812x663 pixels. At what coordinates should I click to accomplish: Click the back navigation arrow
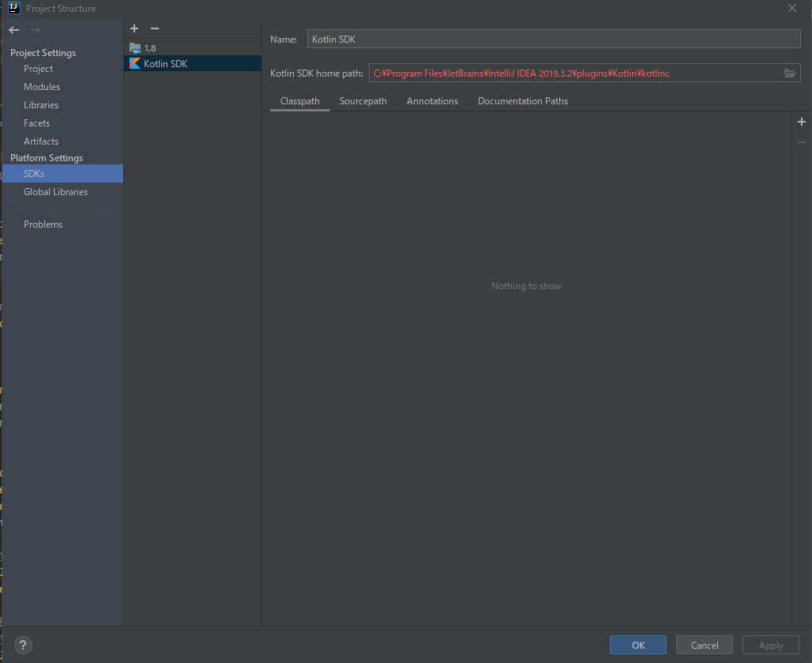(14, 30)
